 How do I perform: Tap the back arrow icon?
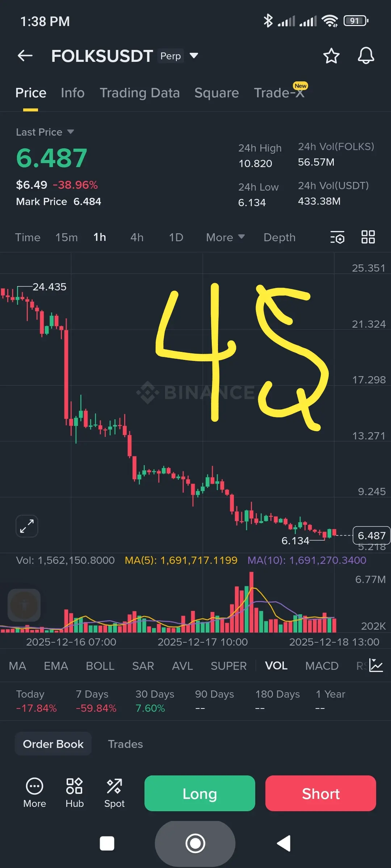point(25,56)
